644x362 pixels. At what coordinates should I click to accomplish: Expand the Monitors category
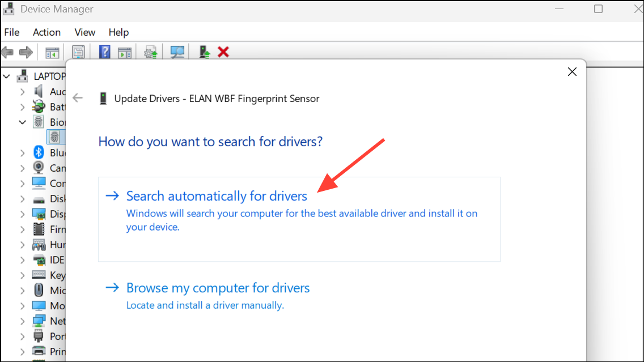click(23, 306)
